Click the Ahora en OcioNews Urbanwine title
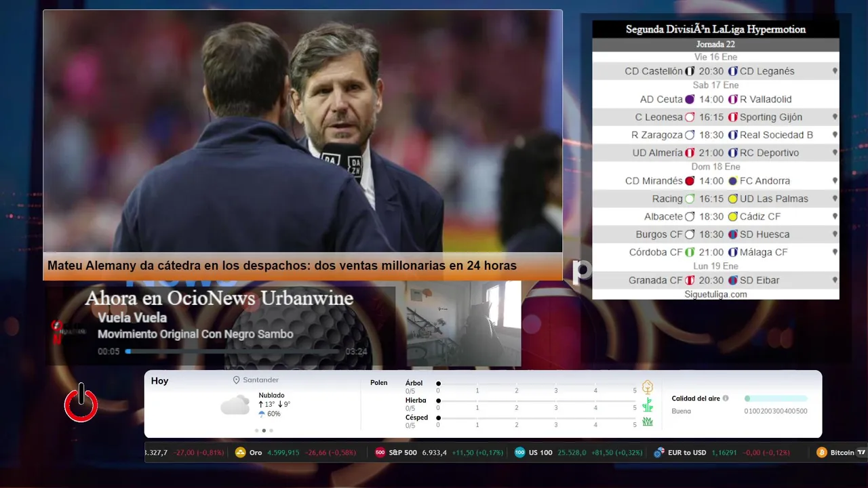 [219, 298]
